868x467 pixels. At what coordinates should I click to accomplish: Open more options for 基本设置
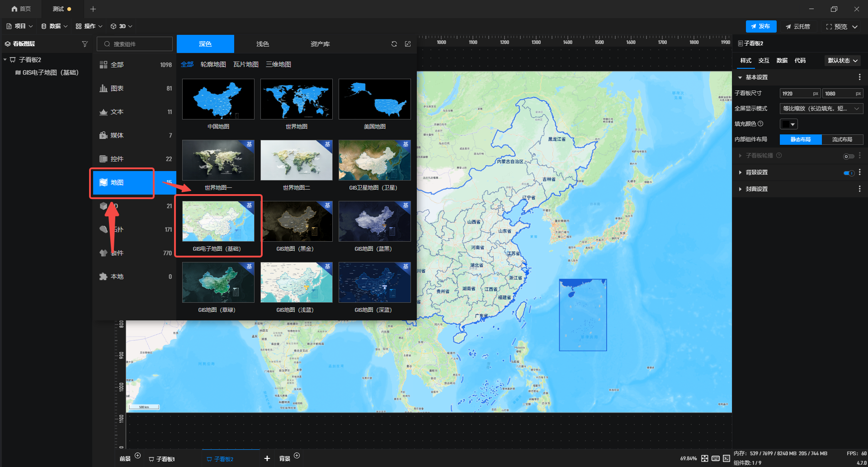point(859,77)
